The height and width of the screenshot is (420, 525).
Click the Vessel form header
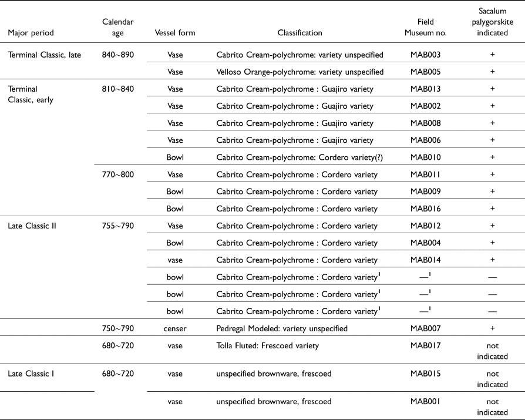[175, 33]
